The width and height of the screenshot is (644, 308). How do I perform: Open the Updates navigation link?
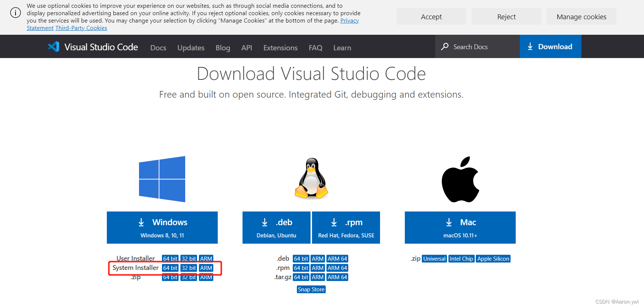coord(191,48)
